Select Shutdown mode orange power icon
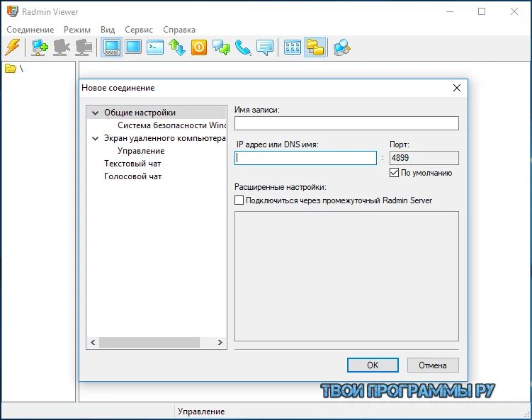 point(199,47)
